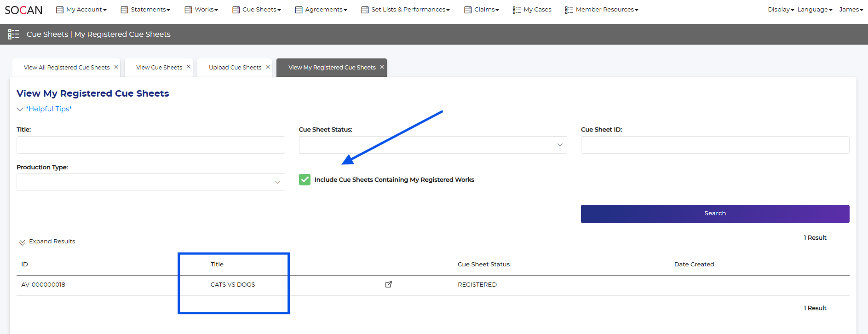Screen dimensions: 868x334
Task: Uncheck Include Cue Sheets Containing My Registered Works
Action: 305,179
